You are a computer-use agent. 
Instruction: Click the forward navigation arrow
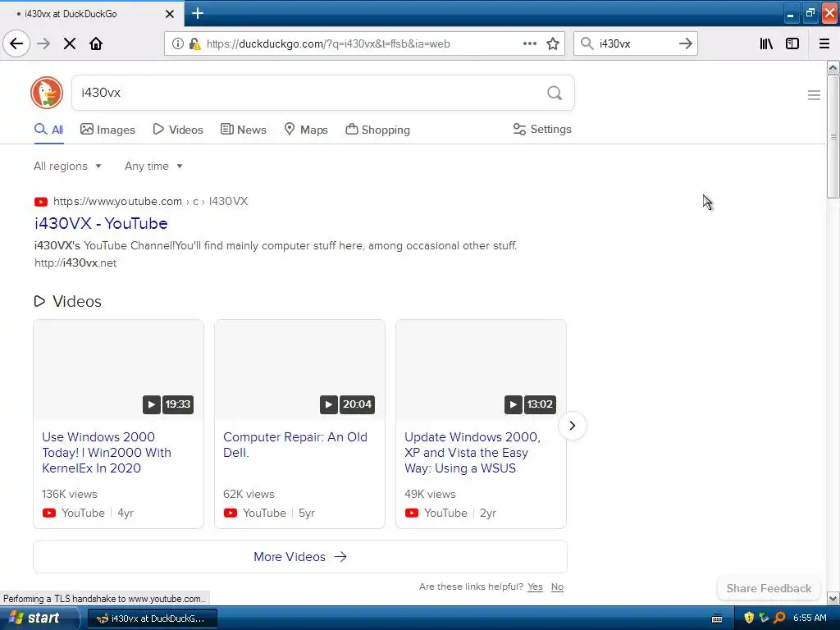pos(43,43)
